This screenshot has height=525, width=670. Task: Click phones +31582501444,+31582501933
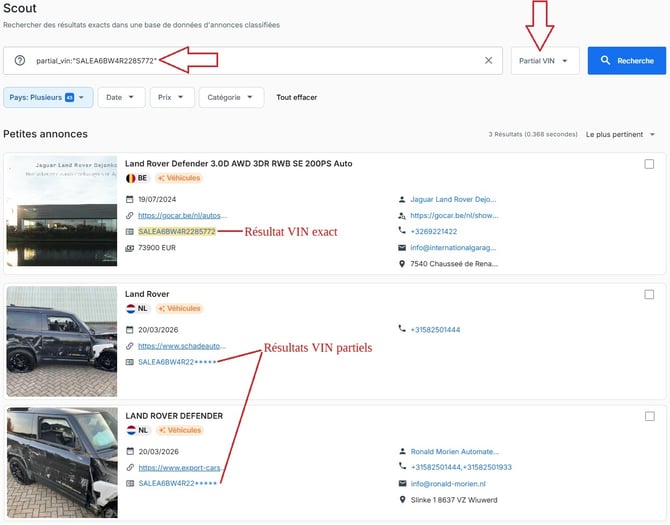pos(461,467)
